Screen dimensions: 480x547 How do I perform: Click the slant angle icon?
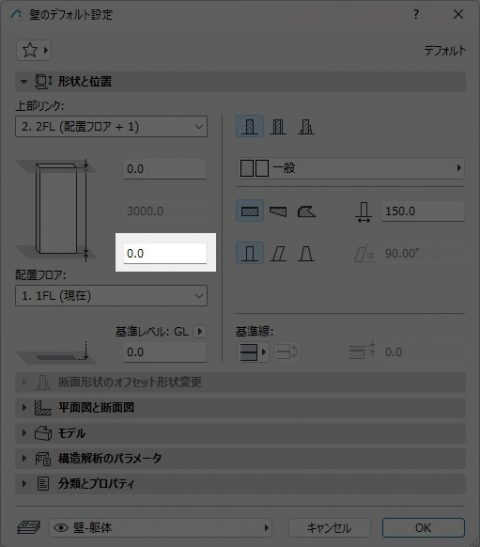(364, 254)
